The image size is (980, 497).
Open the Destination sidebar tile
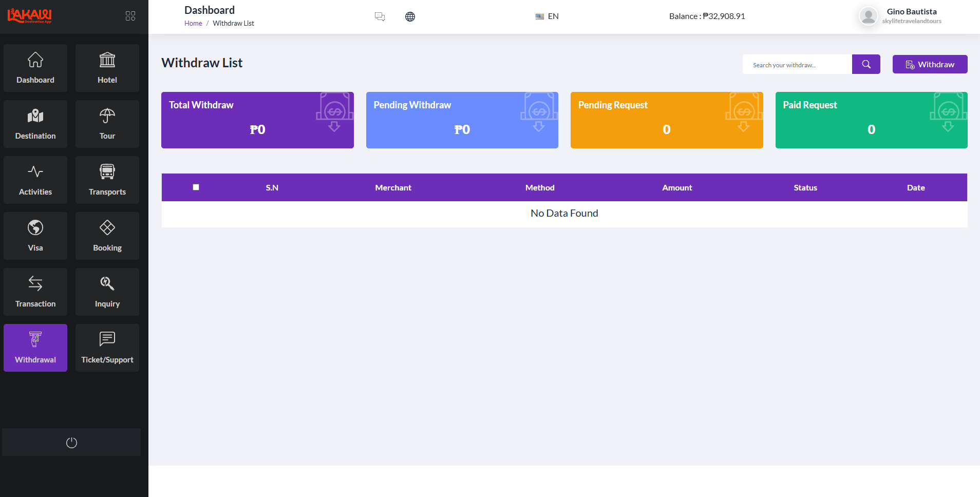coord(35,124)
